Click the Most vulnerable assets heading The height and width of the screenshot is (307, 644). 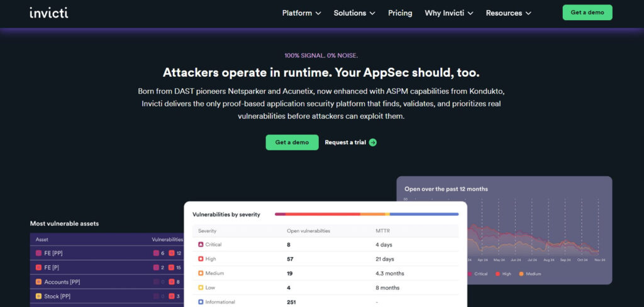(65, 223)
